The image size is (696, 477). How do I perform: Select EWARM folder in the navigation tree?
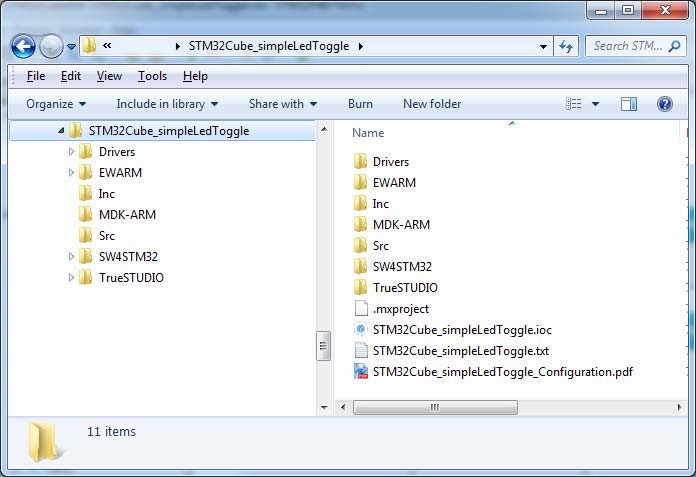[x=120, y=173]
